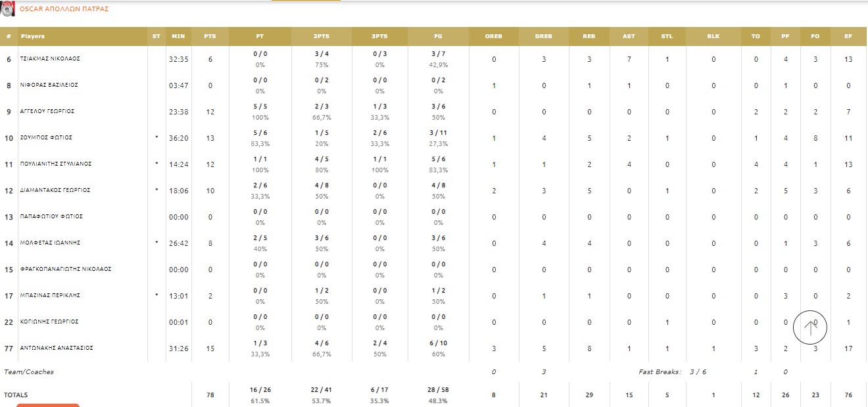Viewport: 868px width, 407px height.
Task: Select the Players column header
Action: point(33,36)
